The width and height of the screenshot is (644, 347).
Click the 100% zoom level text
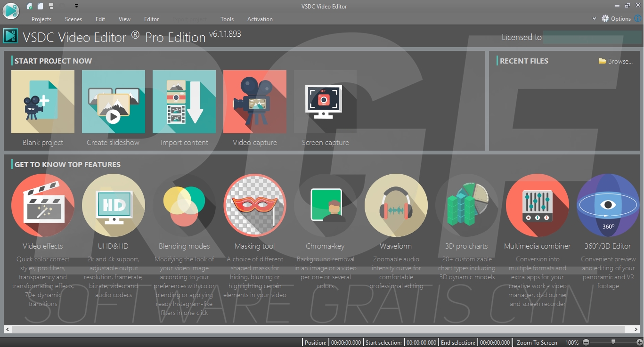click(572, 343)
